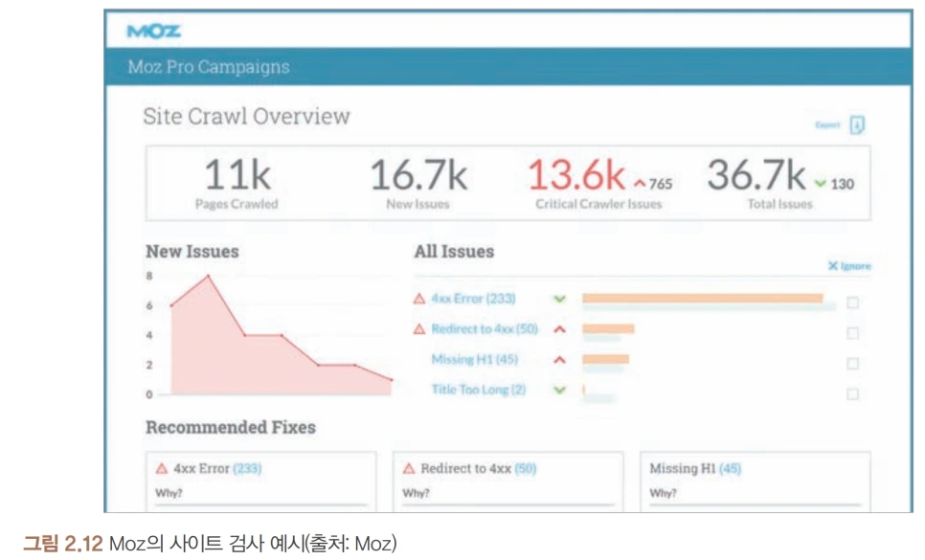The width and height of the screenshot is (925, 560).
Task: Click the Site Crawl Overview heading
Action: coord(247,117)
